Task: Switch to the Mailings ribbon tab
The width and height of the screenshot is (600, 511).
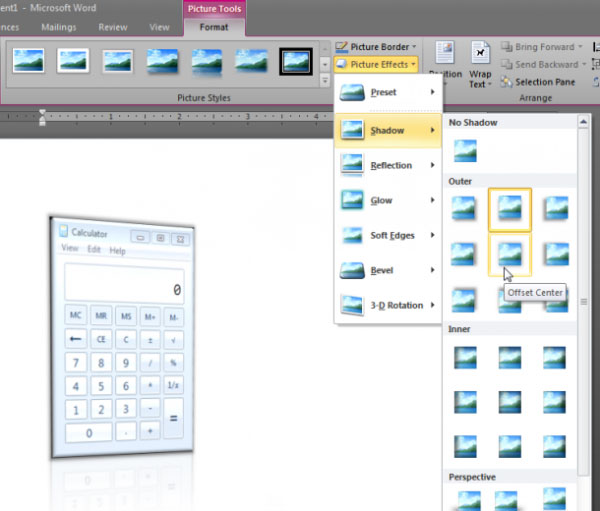Action: click(59, 27)
